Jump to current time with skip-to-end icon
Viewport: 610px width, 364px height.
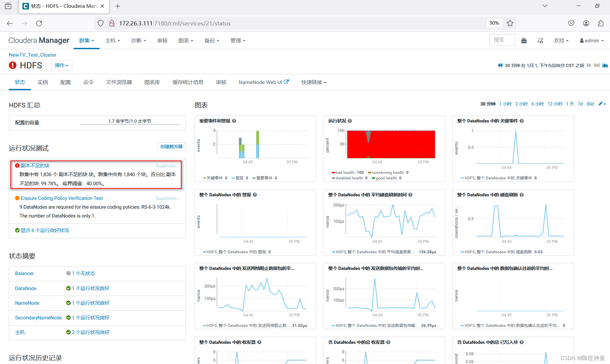[597, 65]
